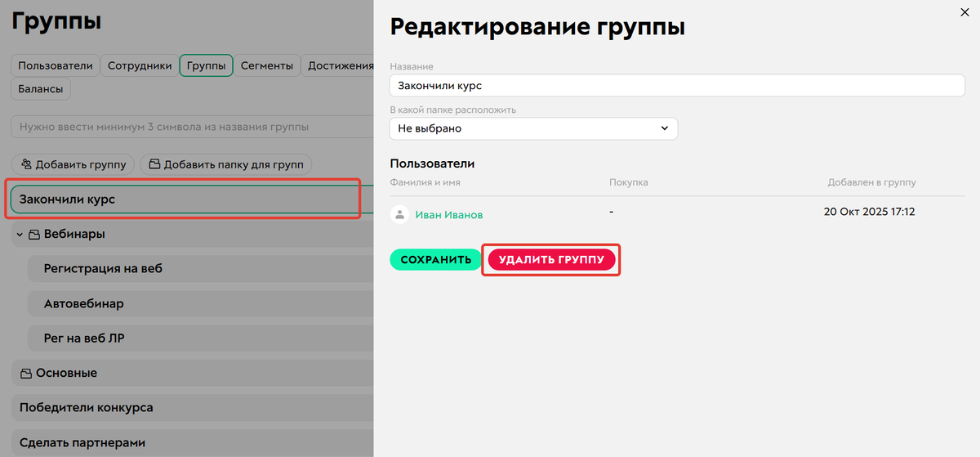
Task: Click user avatar icon next to Иван Иванов
Action: [x=399, y=215]
